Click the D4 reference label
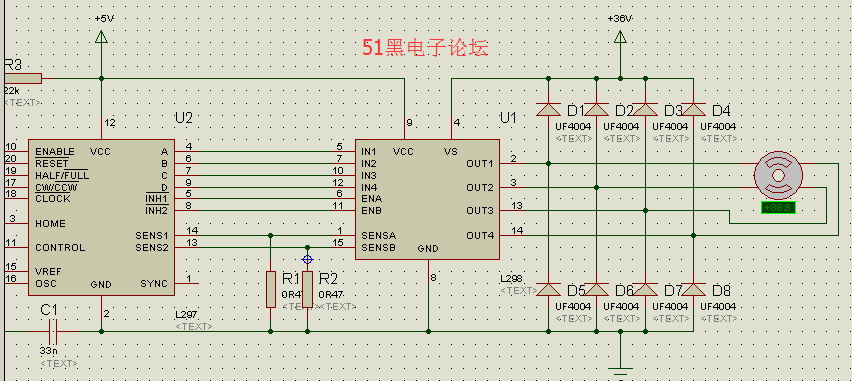Screen dimensions: 852x381 721,111
